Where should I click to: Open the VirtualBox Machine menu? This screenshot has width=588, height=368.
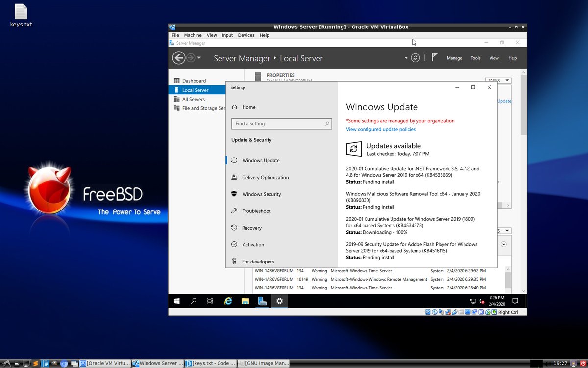[x=193, y=35]
